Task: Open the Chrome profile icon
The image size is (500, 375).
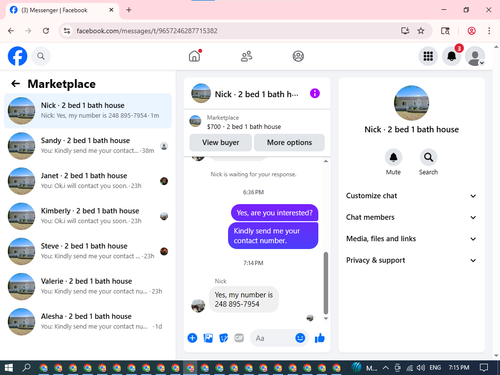Action: click(471, 31)
